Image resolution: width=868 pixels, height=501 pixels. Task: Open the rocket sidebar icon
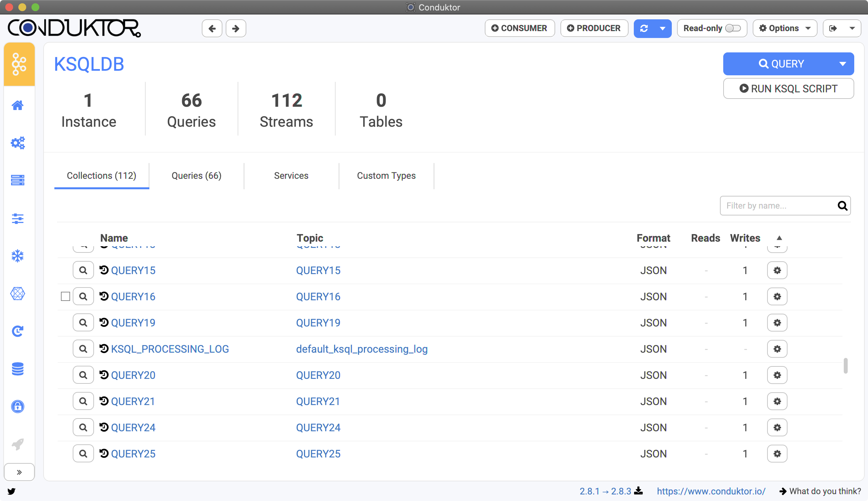coord(18,444)
